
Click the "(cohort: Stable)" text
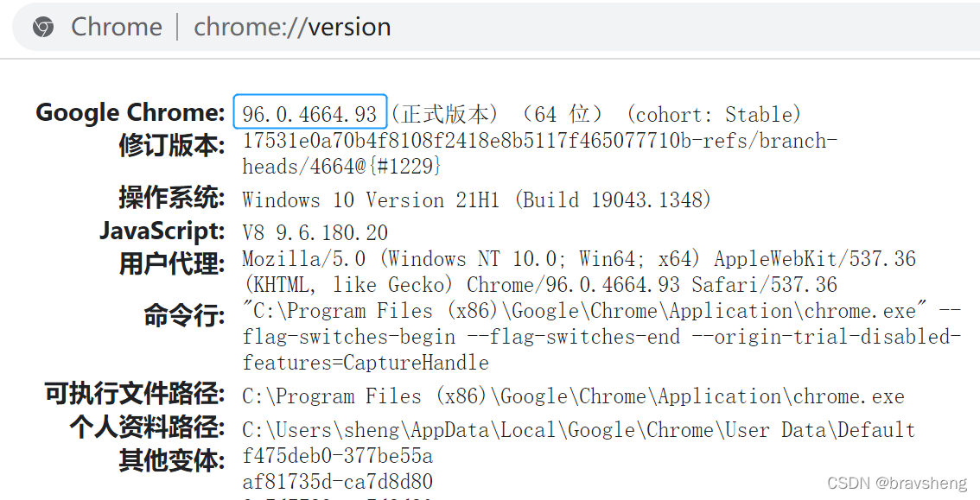[713, 114]
